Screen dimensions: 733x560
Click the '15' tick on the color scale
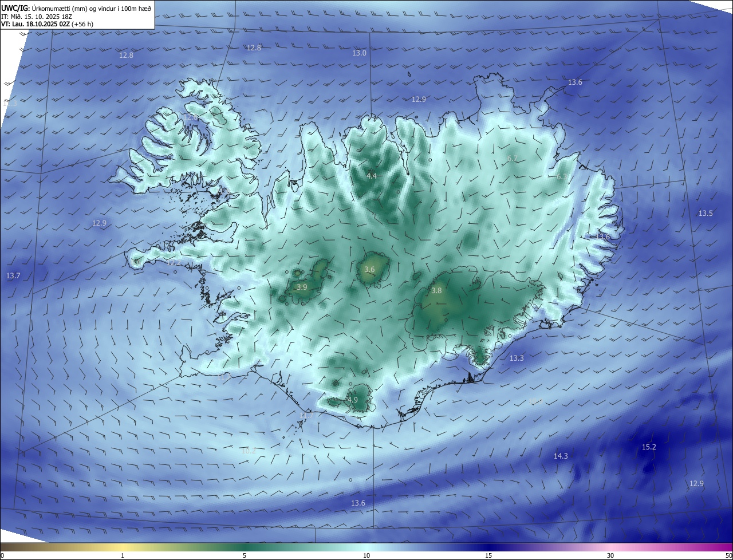[488, 556]
